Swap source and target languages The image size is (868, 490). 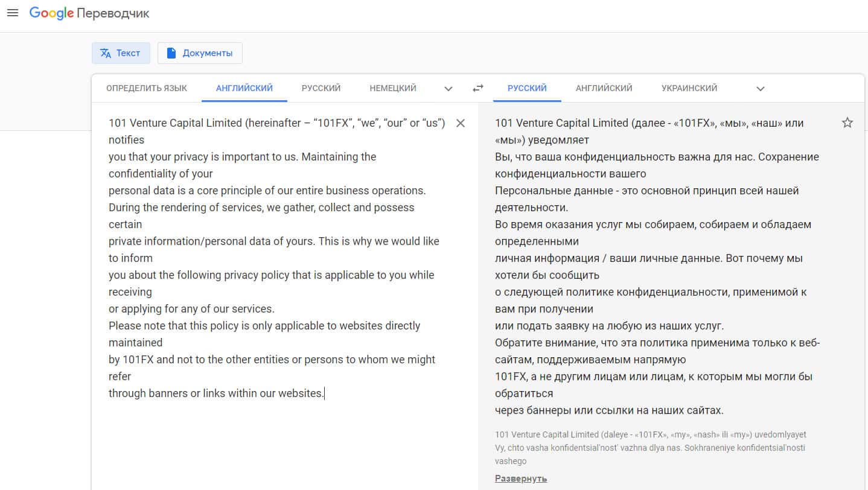(x=478, y=88)
